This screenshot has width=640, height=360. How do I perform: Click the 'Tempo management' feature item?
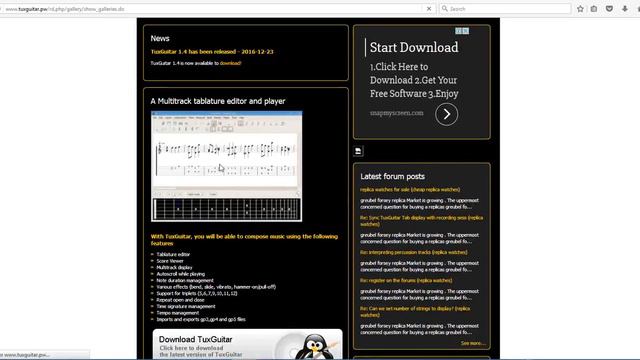tap(178, 313)
